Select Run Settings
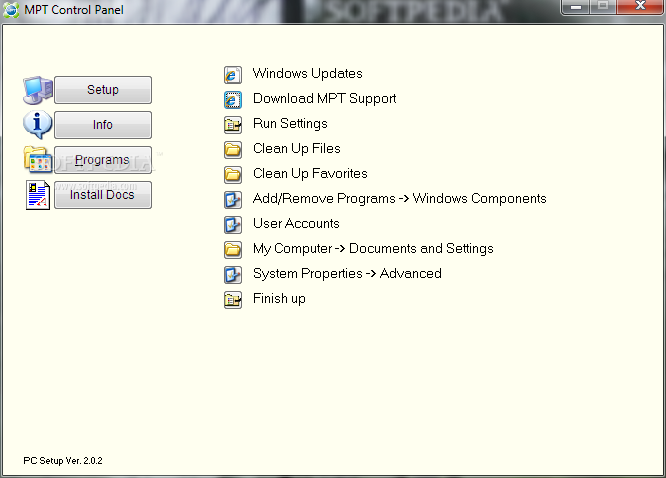This screenshot has width=666, height=478. [290, 124]
